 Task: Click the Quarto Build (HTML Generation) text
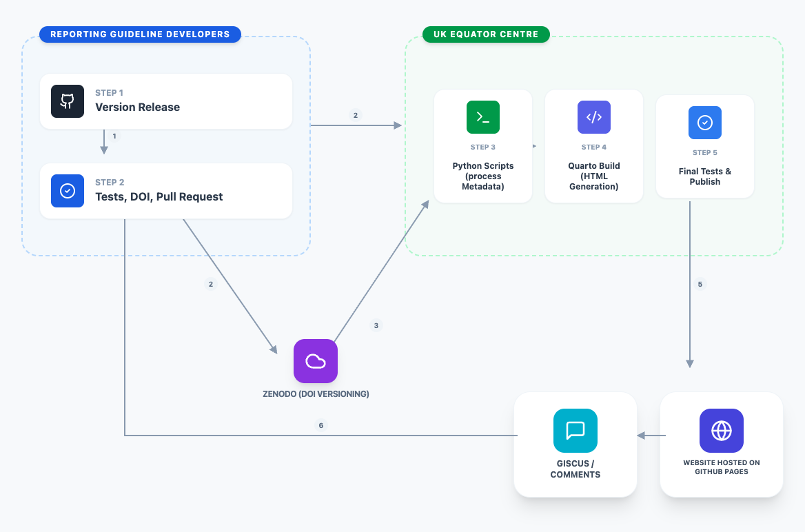click(x=593, y=176)
